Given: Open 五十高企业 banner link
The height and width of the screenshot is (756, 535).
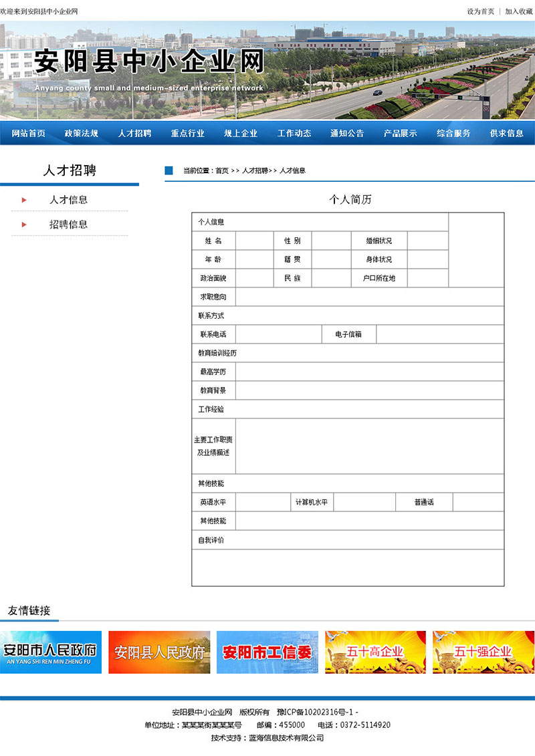Looking at the screenshot, I should [375, 652].
